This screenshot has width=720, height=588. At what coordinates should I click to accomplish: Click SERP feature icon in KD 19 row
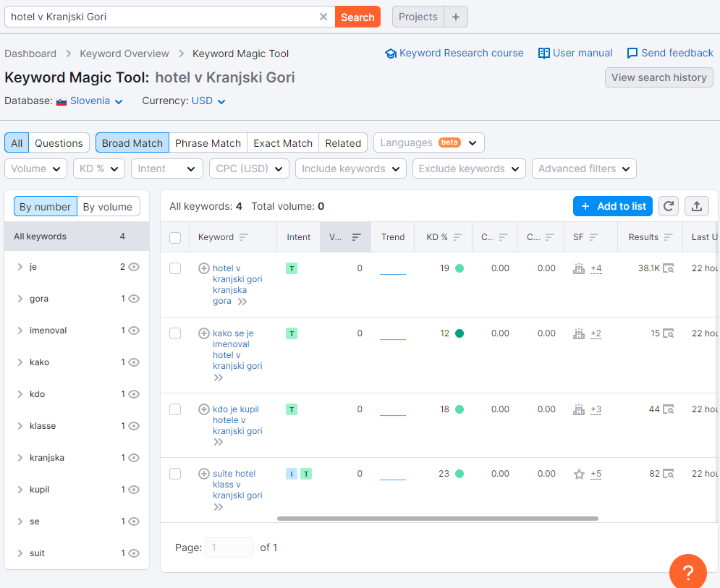(579, 268)
